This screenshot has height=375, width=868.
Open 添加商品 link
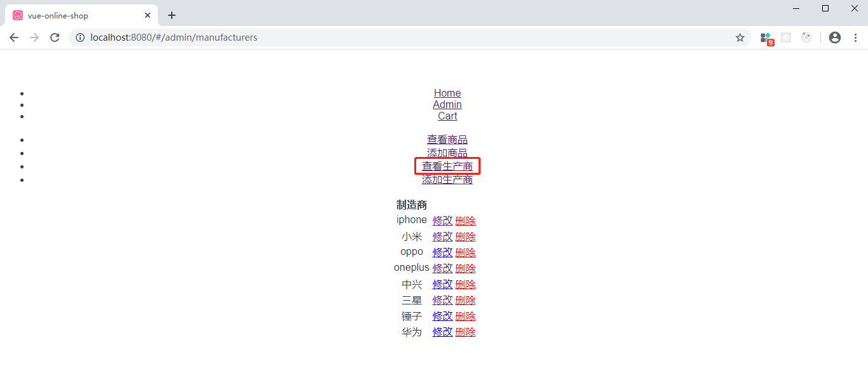pyautogui.click(x=447, y=153)
